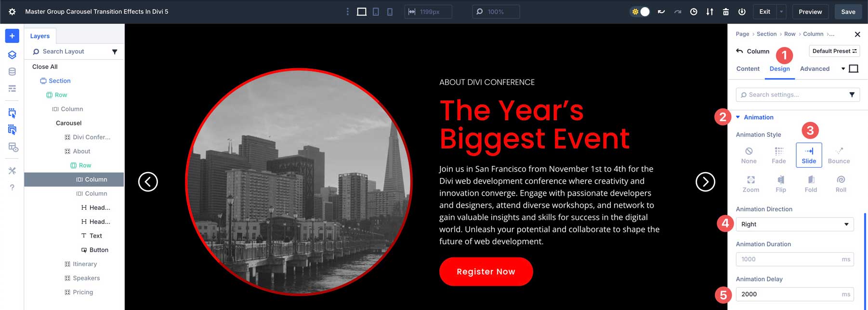This screenshot has height=310, width=868.
Task: Click the power icon in top bar
Action: tap(742, 12)
